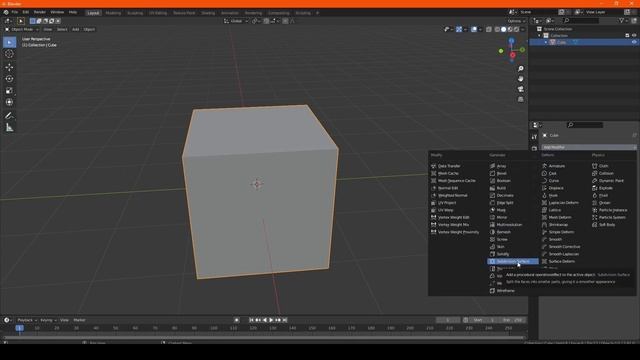Open the viewport View menu
Image resolution: width=640 pixels, height=360 pixels.
pos(48,29)
